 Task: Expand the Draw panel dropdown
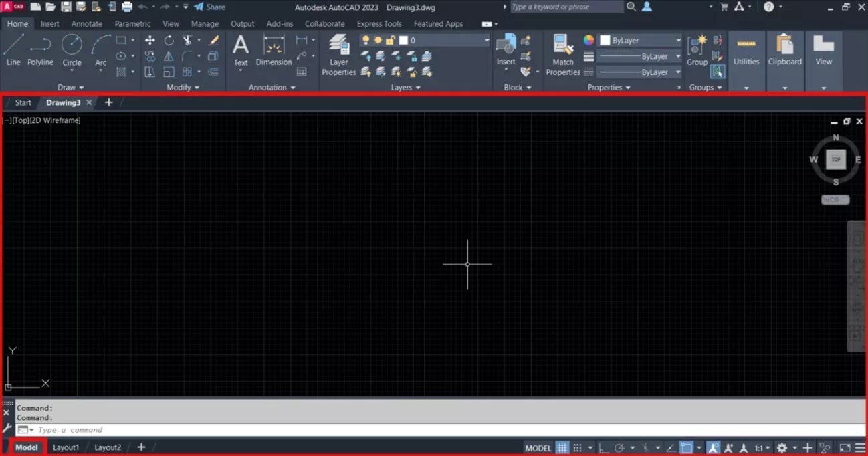point(71,88)
